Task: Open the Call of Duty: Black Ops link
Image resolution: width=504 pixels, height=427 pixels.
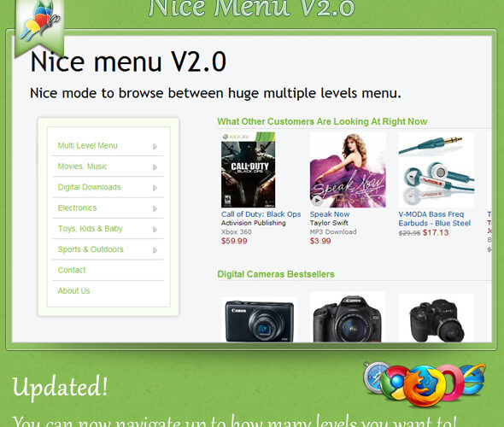Action: tap(261, 214)
